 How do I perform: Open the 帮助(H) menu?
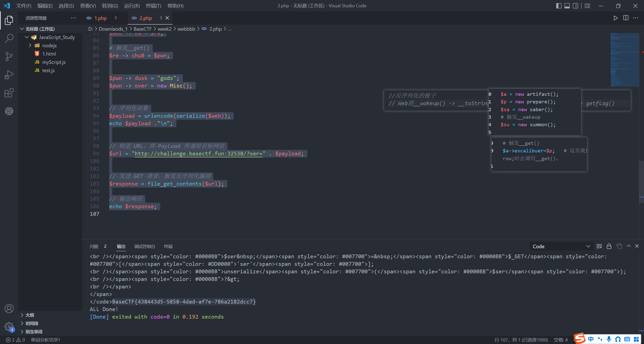(x=175, y=6)
